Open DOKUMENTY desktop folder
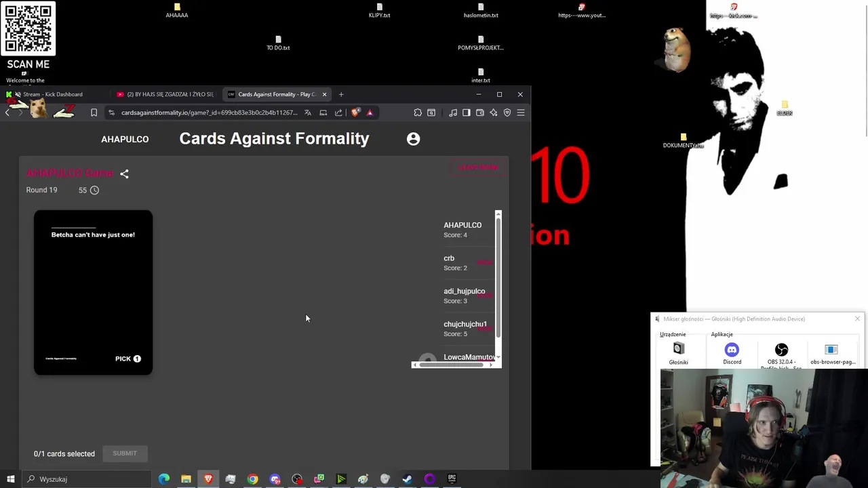Image resolution: width=868 pixels, height=488 pixels. pyautogui.click(x=683, y=141)
